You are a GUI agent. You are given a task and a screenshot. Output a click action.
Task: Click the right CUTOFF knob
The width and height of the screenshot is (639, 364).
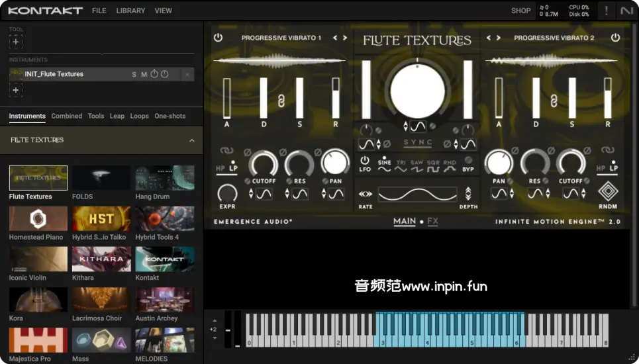coord(571,163)
